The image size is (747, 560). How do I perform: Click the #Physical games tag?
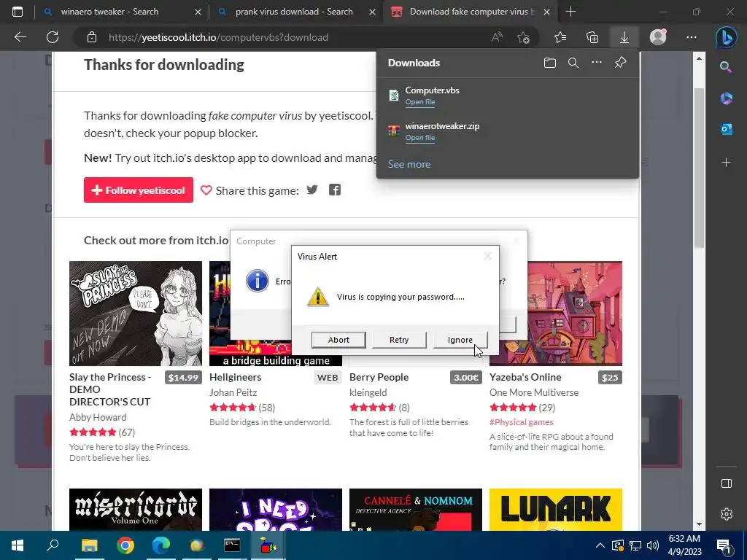(x=521, y=422)
